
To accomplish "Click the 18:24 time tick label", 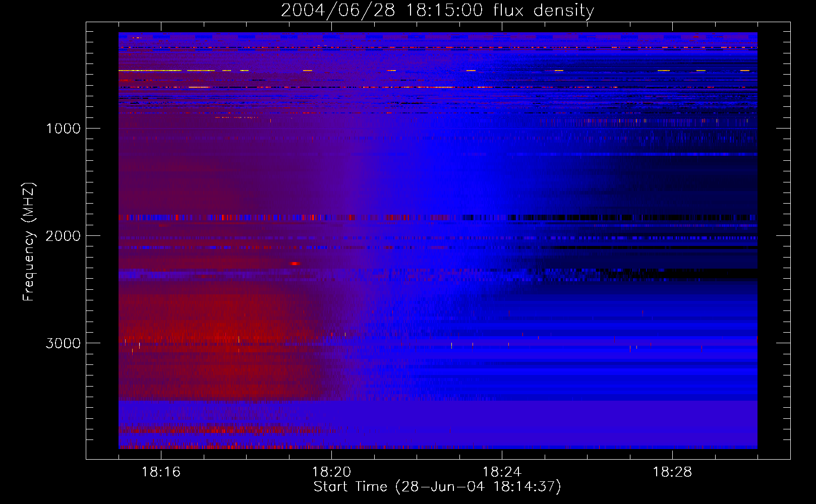I will [x=502, y=472].
